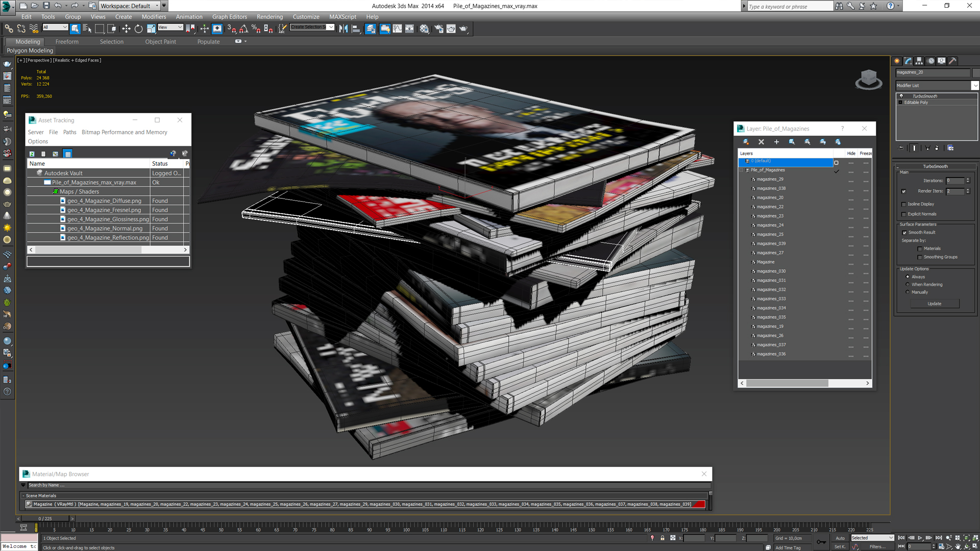Click Create New Layer icon in Layer window

[x=746, y=142]
